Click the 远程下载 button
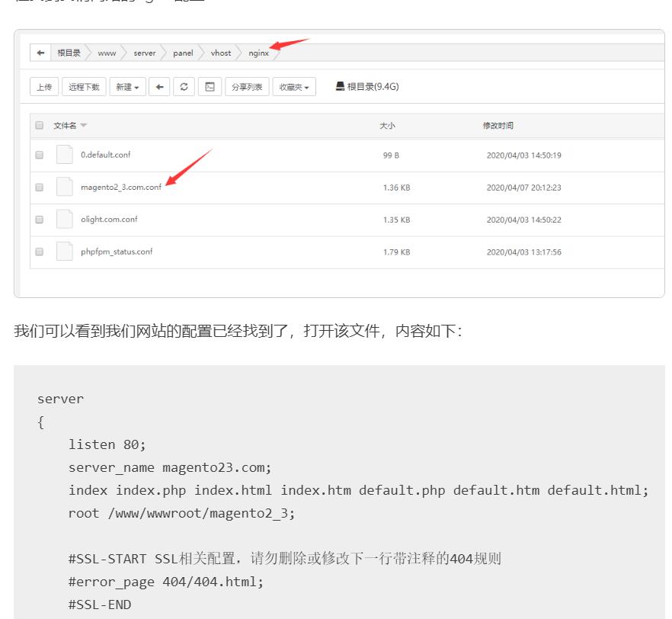Viewport: 672px width, 619px height. 84,87
